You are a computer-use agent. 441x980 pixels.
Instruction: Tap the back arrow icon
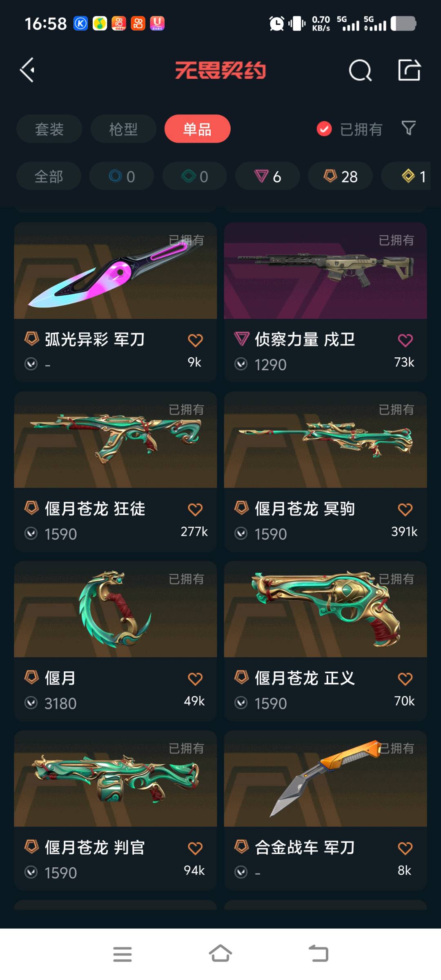(x=27, y=70)
